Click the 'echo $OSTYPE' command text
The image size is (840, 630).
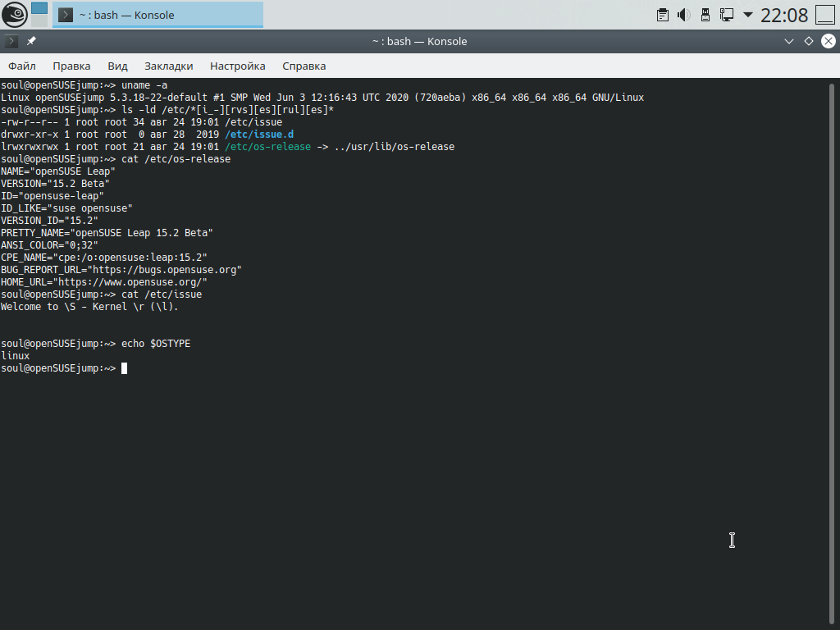coord(156,344)
